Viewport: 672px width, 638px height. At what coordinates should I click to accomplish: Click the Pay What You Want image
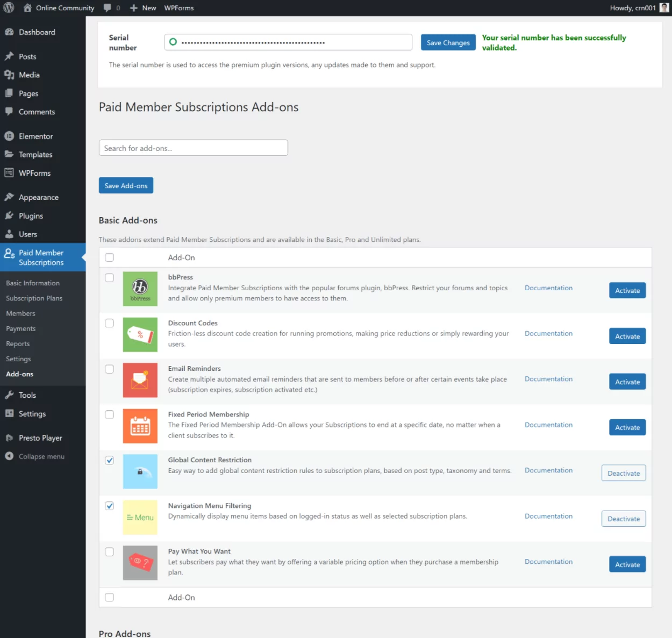click(x=140, y=563)
